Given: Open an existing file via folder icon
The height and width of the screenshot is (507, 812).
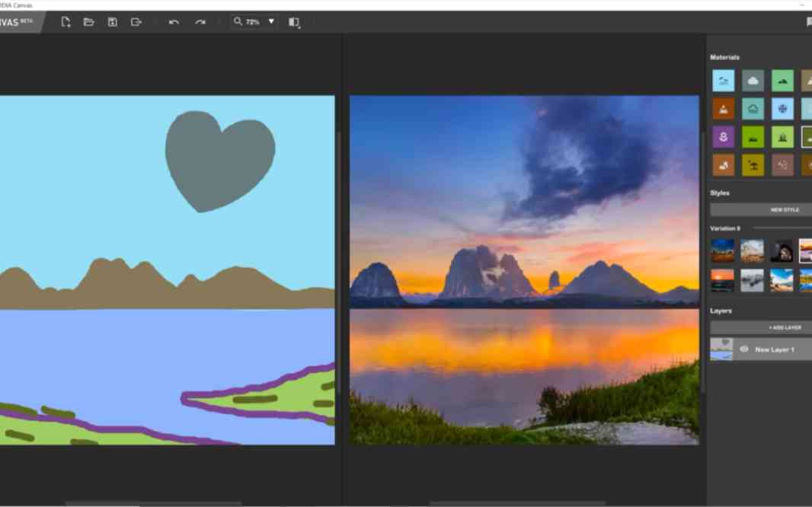Looking at the screenshot, I should click(x=88, y=22).
